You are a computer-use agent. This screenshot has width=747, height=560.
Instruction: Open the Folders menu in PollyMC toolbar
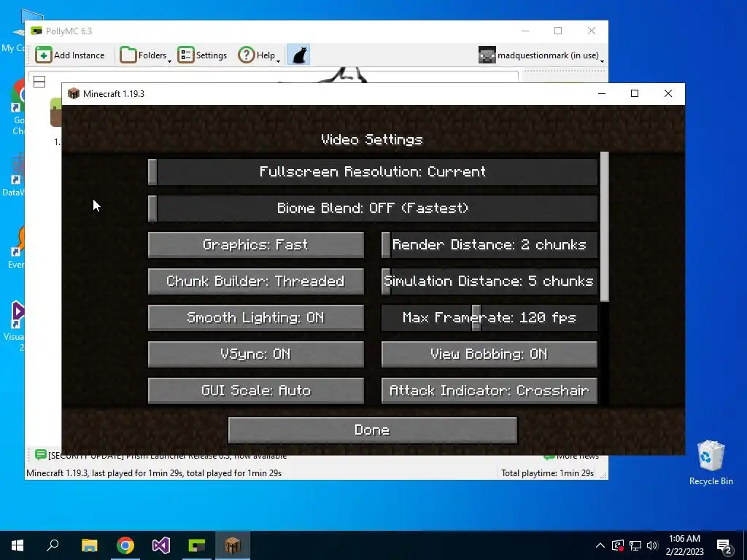[145, 55]
